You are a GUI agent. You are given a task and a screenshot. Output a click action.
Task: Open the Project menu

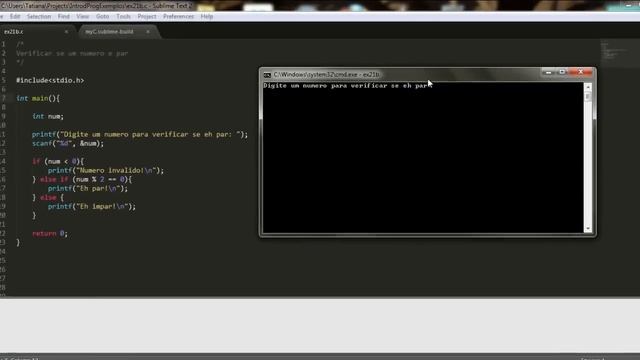coord(147,17)
